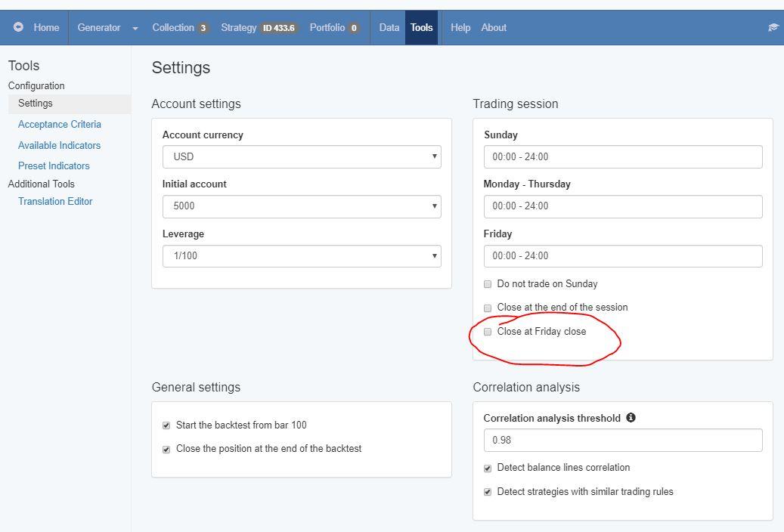Open the Account currency dropdown

302,157
